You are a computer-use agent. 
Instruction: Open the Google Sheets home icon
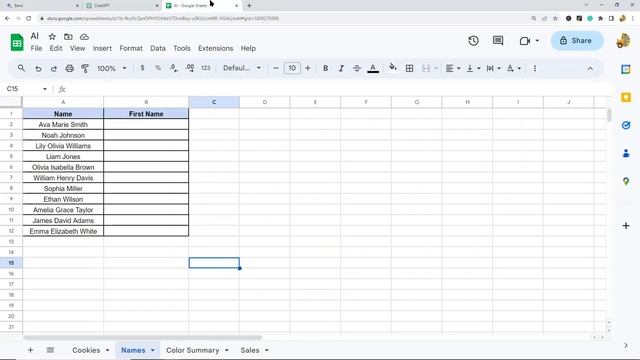(17, 42)
